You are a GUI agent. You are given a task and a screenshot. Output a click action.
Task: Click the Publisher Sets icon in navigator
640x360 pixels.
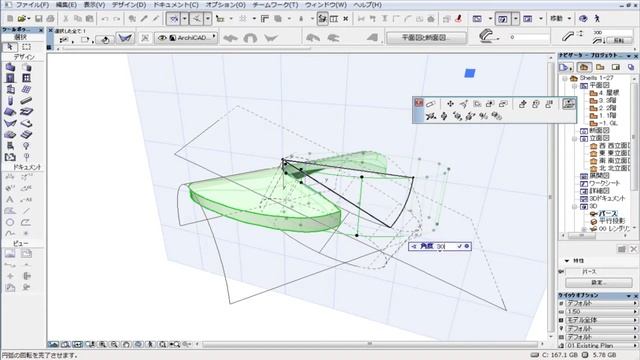pos(631,67)
